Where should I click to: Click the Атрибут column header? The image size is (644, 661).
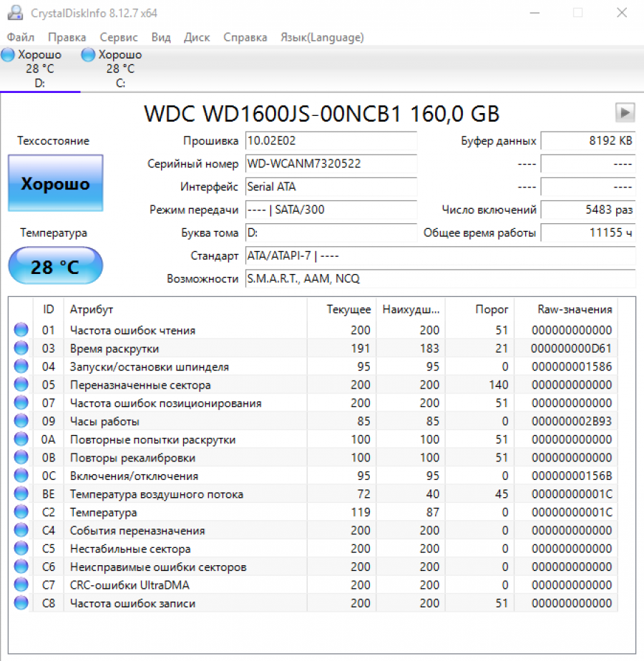click(x=92, y=309)
